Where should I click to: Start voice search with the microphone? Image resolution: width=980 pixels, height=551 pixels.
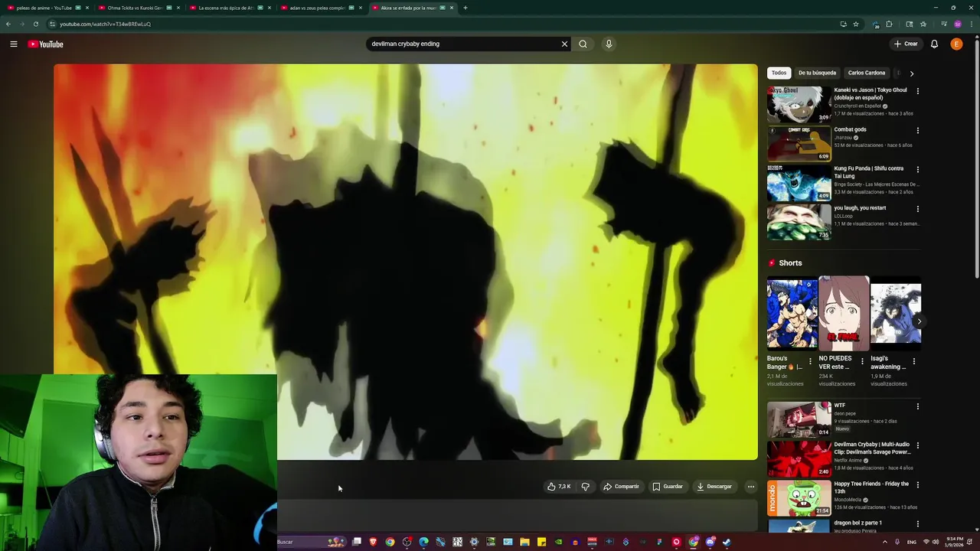coord(609,44)
